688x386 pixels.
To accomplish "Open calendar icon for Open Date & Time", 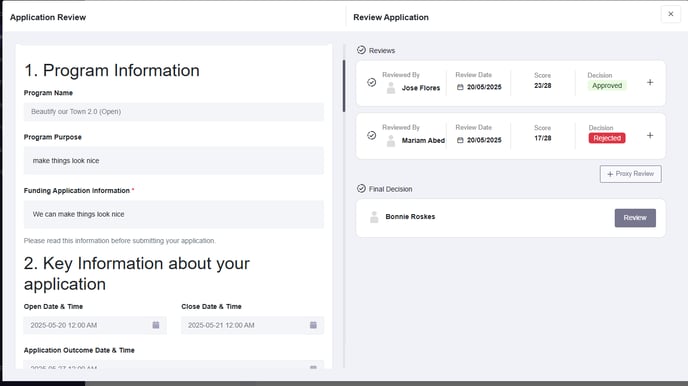I will (156, 325).
